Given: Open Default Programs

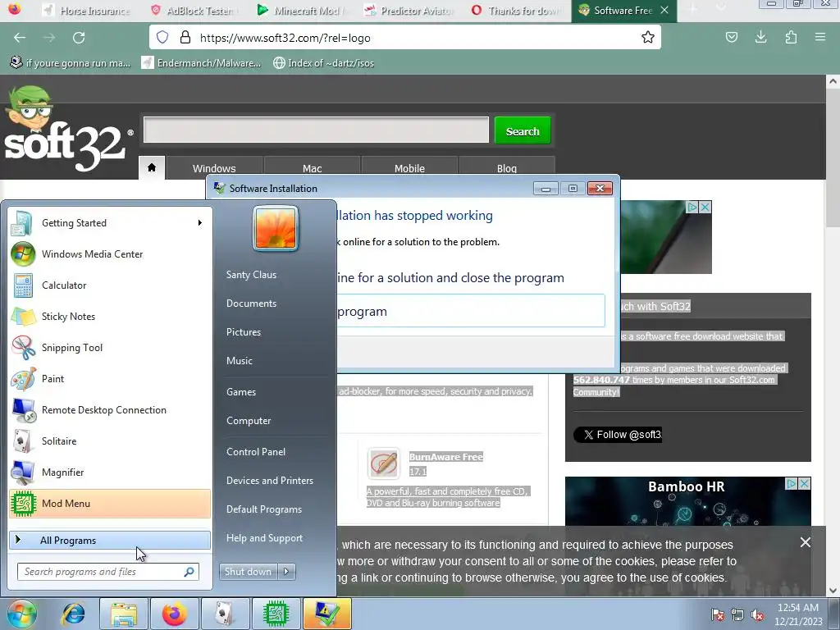Looking at the screenshot, I should pyautogui.click(x=263, y=509).
